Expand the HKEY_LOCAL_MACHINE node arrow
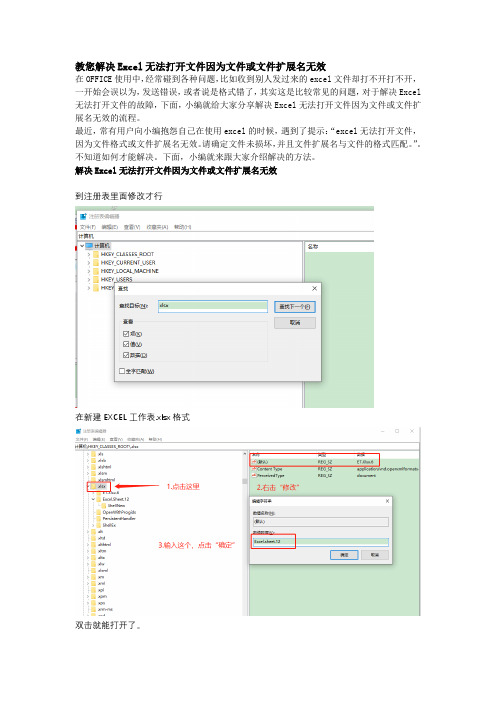496x702 pixels. pyautogui.click(x=89, y=271)
